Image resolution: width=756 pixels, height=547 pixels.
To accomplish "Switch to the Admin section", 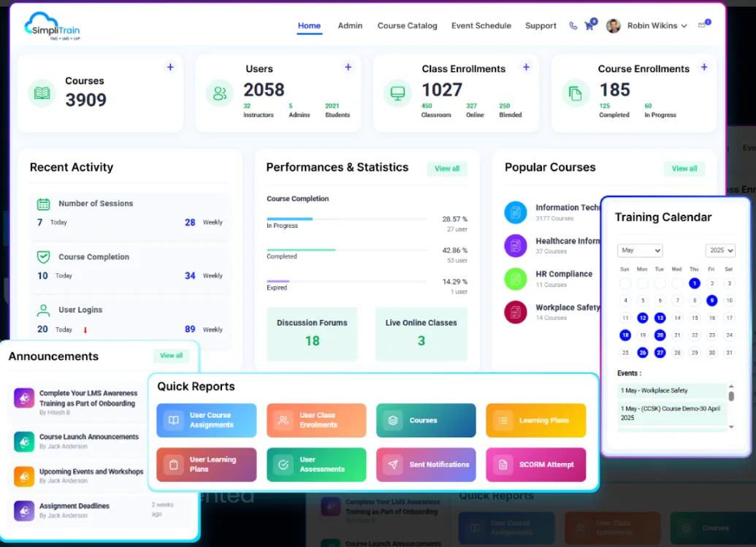I will 350,25.
